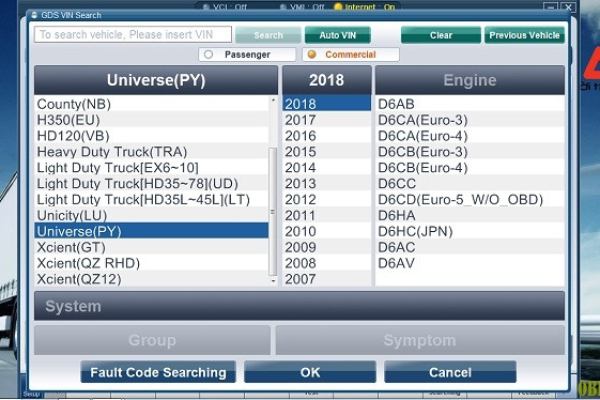Viewport: 600px width, 400px height.
Task: Choose Light Duty Truck[EX6~10]
Action: pos(152,168)
